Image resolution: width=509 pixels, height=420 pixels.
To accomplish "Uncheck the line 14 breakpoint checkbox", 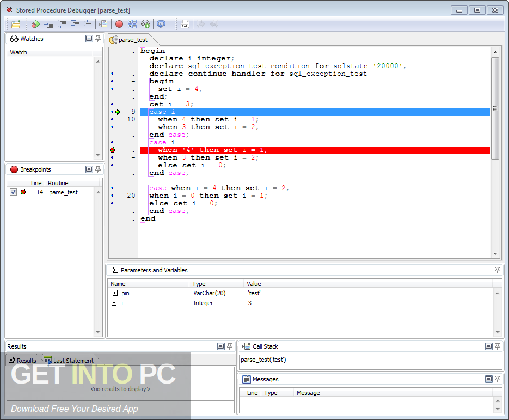I will coord(13,192).
